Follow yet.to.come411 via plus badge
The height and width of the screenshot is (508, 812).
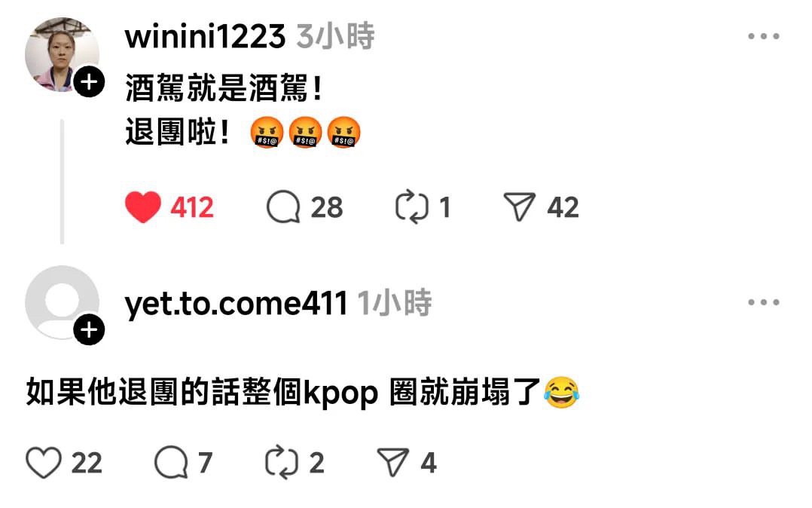click(x=89, y=329)
